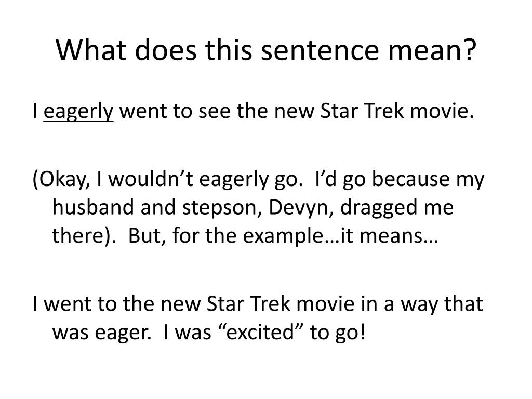Click the word 'dragged' in the paragraph
This screenshot has height=399, width=532.
[378, 208]
